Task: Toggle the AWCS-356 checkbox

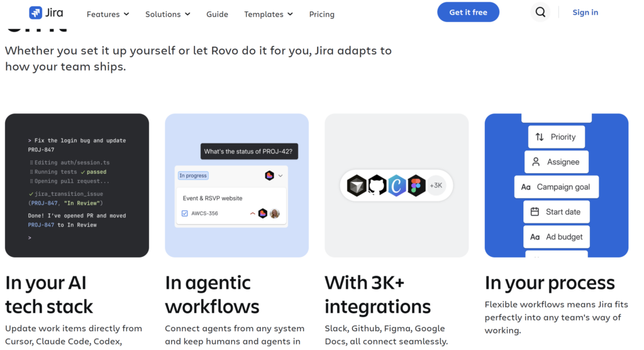Action: 185,213
